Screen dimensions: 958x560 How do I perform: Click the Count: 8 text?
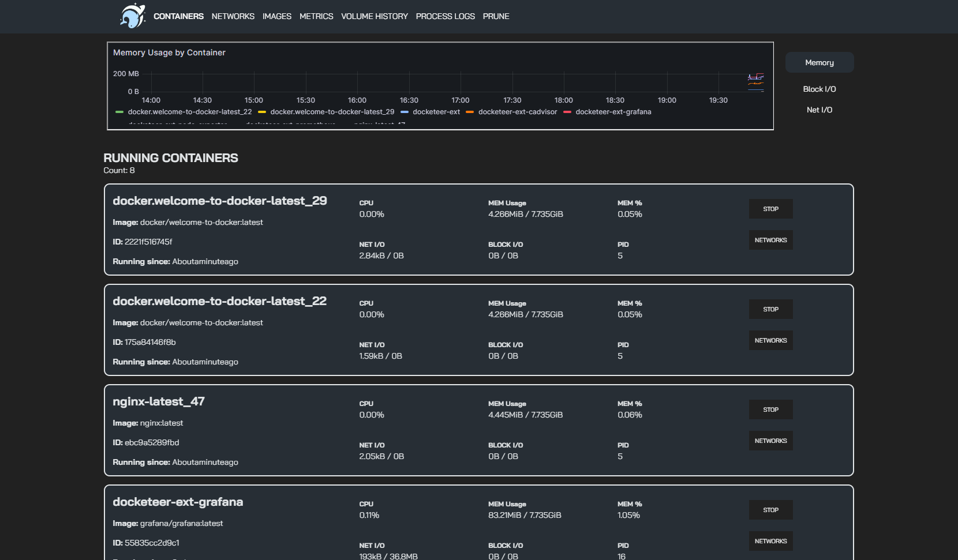pyautogui.click(x=119, y=170)
